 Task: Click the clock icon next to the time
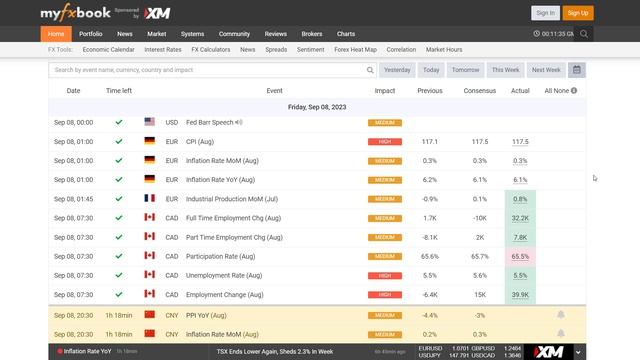pyautogui.click(x=536, y=34)
